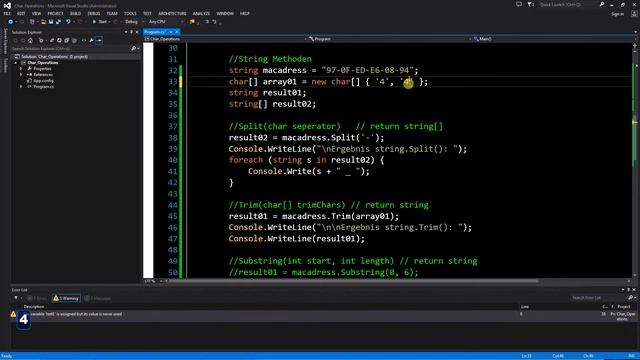
Task: Click the Solution Explorer search magnifier icon
Action: pos(133,49)
